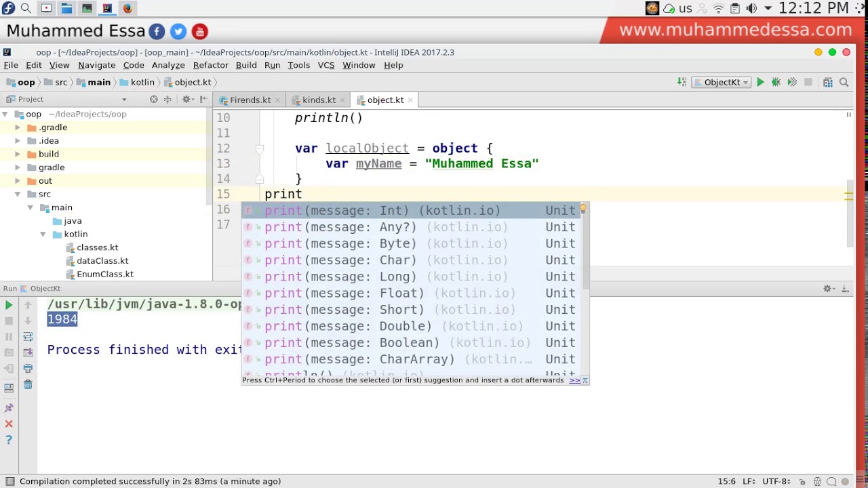The height and width of the screenshot is (488, 868).
Task: Click the volume icon in system tray
Action: pyautogui.click(x=751, y=9)
